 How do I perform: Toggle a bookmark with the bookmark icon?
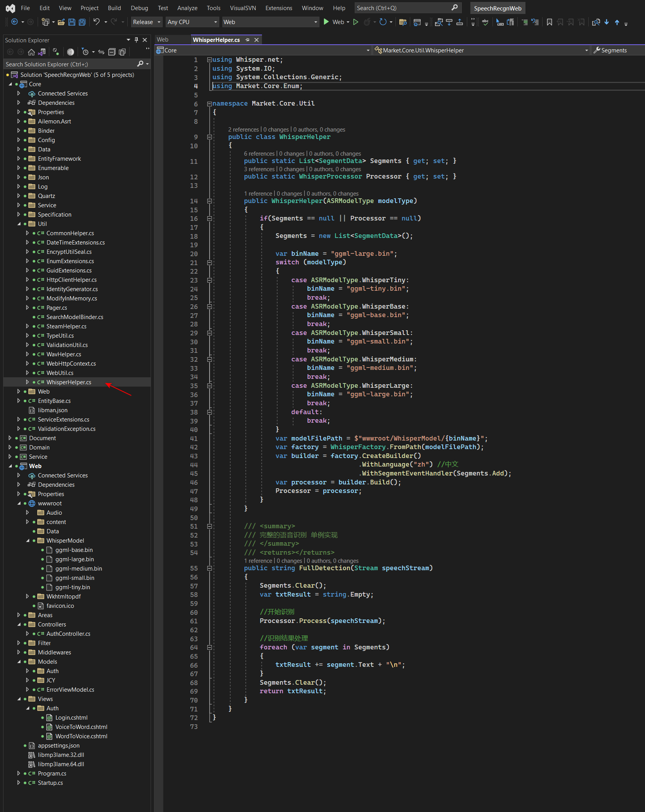[x=549, y=22]
